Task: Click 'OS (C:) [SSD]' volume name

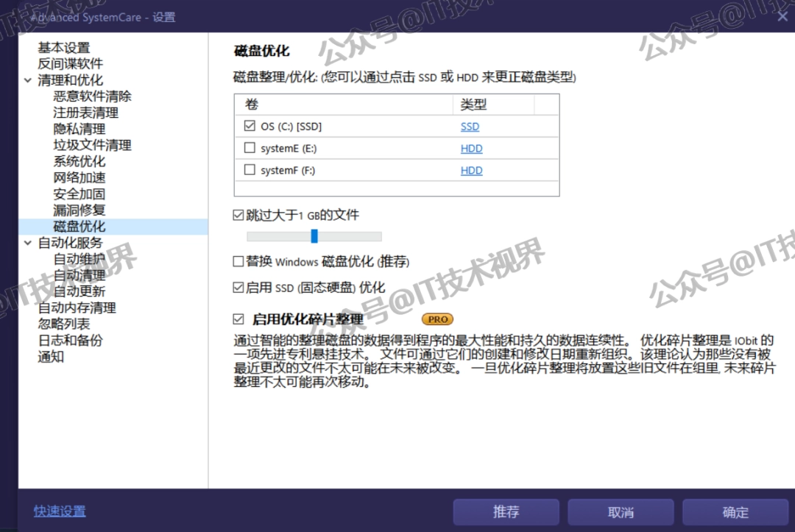Action: click(291, 127)
